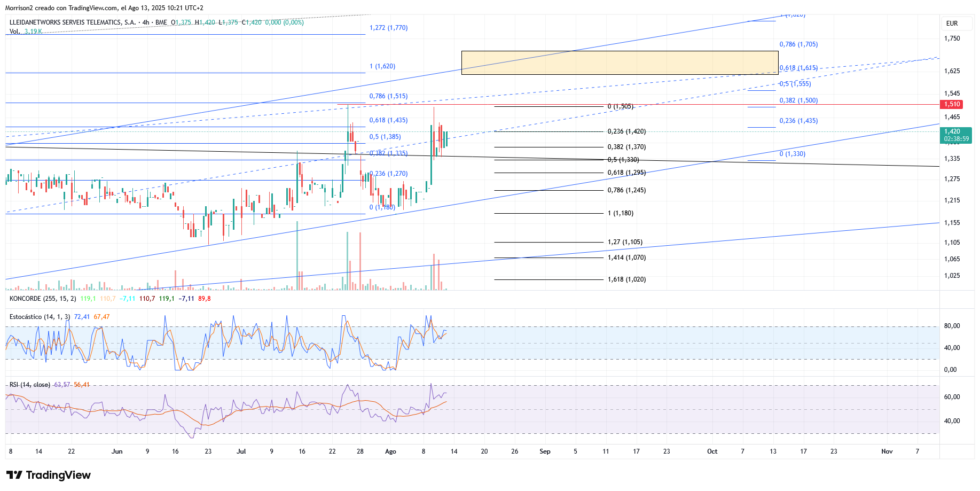The image size is (980, 491).
Task: Click the Jul label on time axis
Action: tap(241, 451)
